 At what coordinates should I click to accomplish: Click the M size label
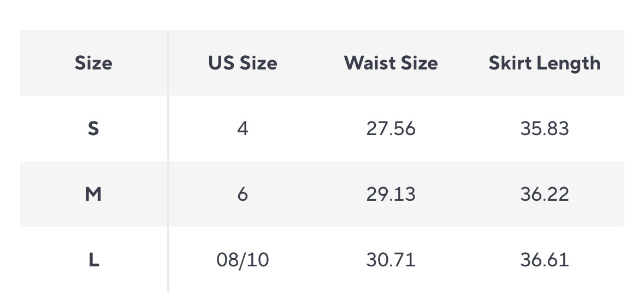[93, 194]
